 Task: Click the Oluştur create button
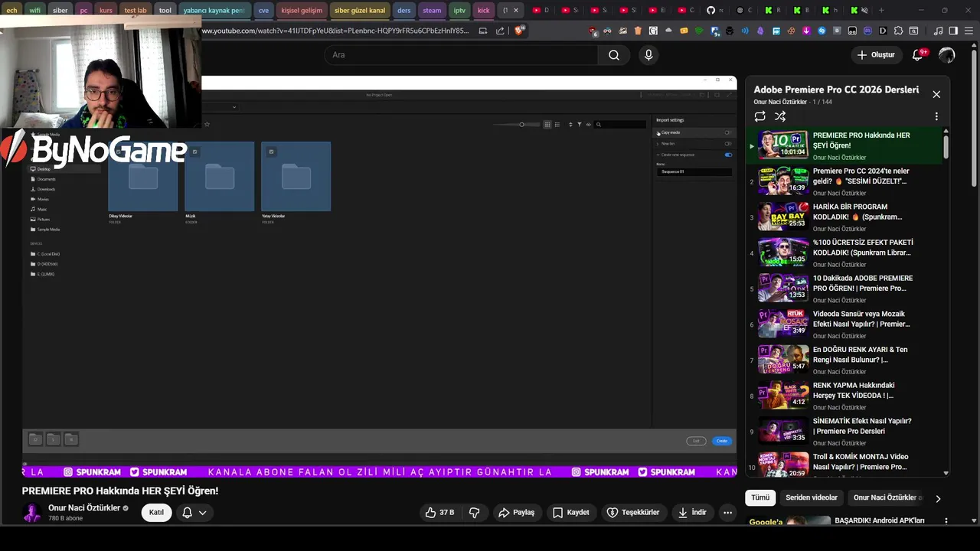tap(875, 55)
